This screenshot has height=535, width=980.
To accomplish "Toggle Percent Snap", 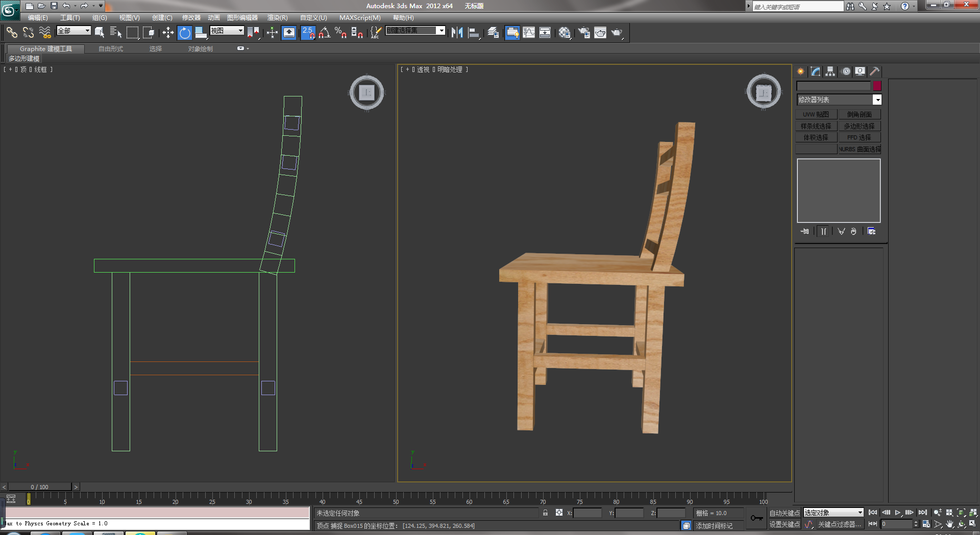I will click(341, 33).
